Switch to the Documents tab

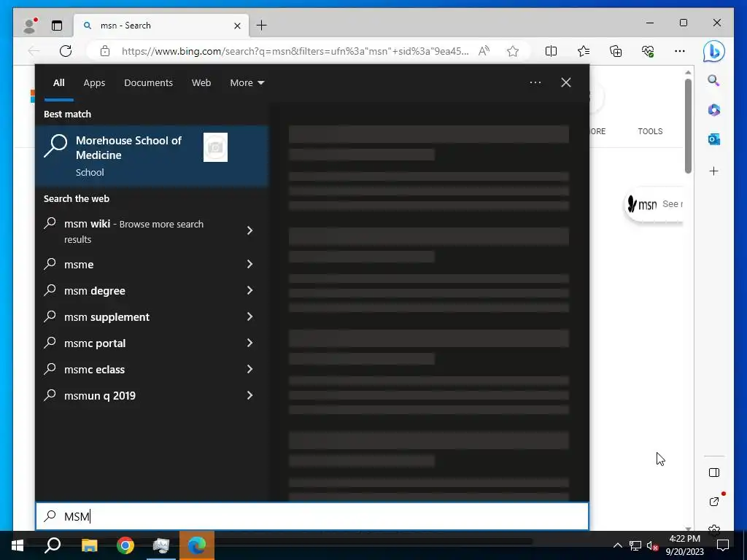point(148,82)
